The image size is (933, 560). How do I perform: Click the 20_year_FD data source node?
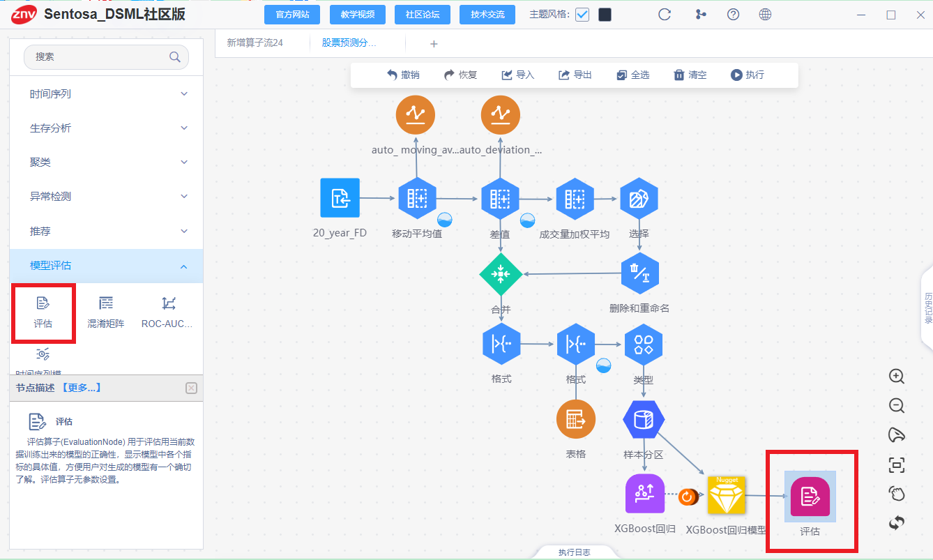[x=340, y=198]
